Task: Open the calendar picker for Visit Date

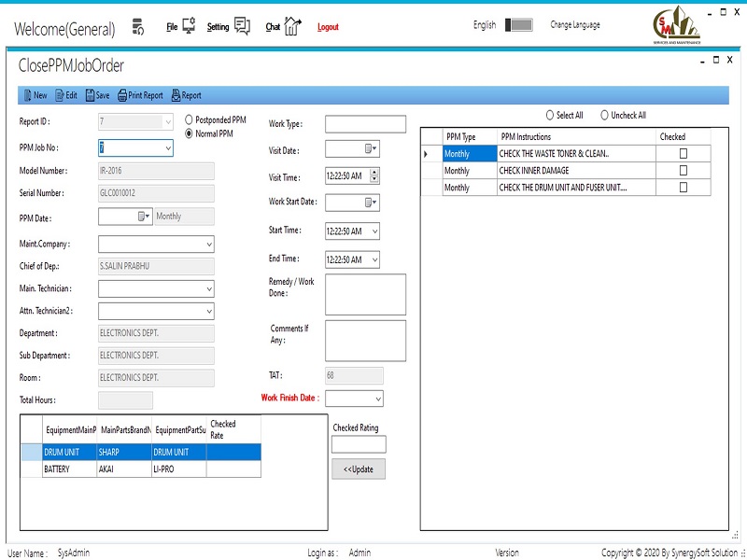Action: tap(370, 149)
